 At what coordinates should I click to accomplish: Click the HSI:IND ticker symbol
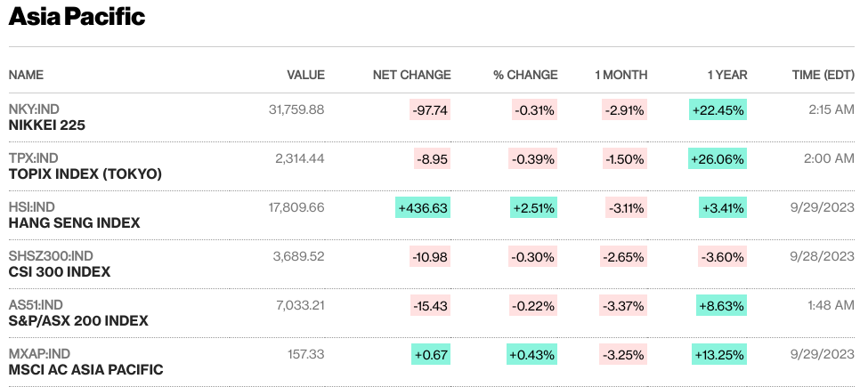(x=32, y=207)
